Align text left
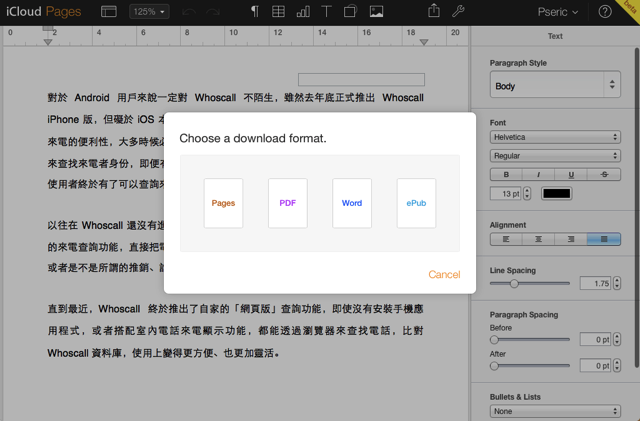Screen dimensions: 640x421 pyautogui.click(x=506, y=239)
